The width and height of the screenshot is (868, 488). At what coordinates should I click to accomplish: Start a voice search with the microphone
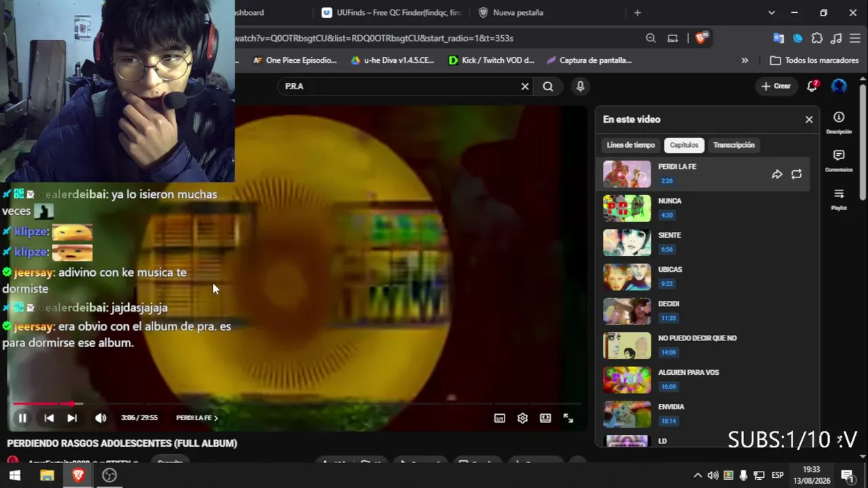(x=580, y=86)
